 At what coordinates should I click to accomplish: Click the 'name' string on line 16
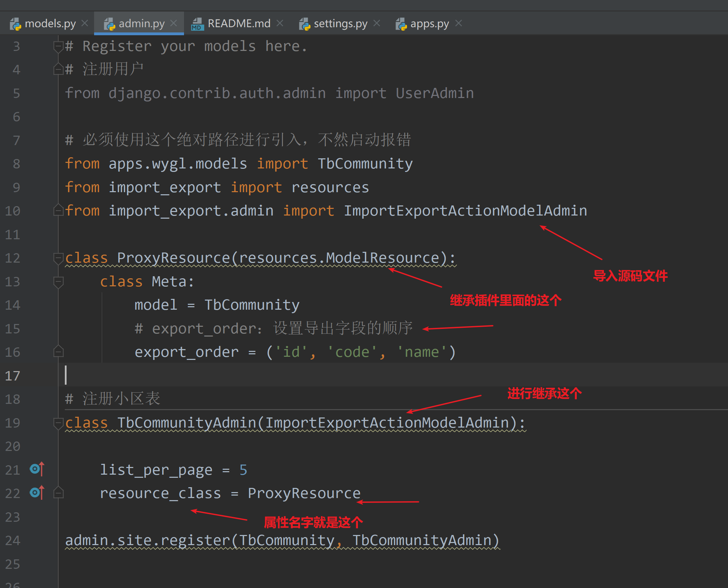click(x=422, y=352)
